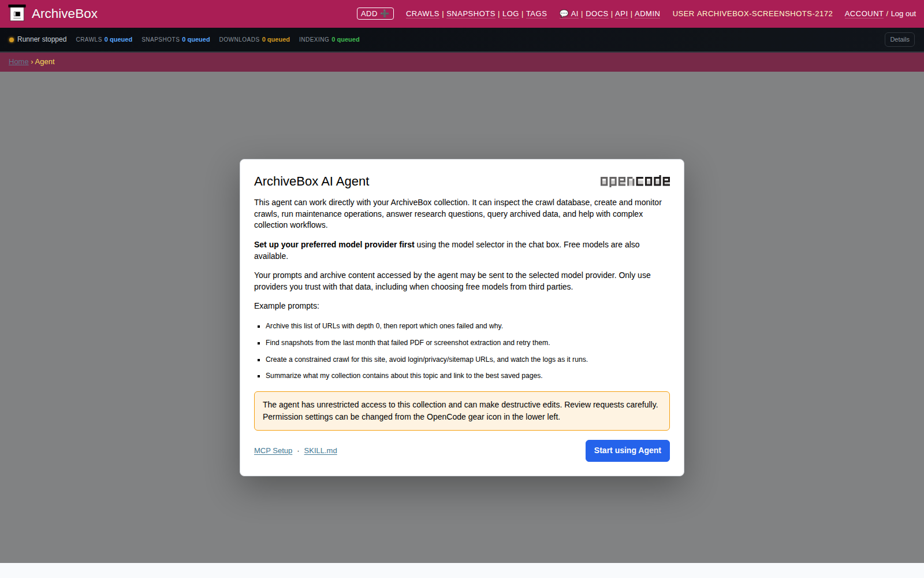Screen dimensions: 924x578
Task: Open the ADMIN link
Action: [647, 14]
